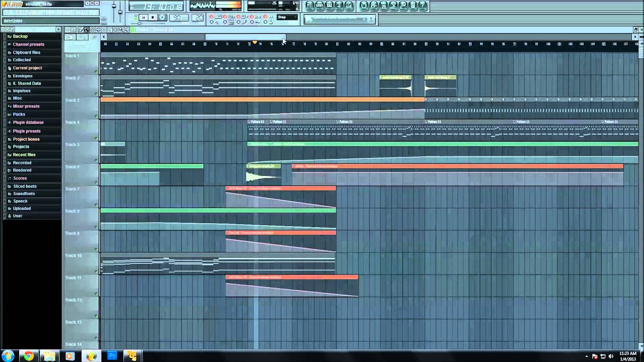This screenshot has height=362, width=644.
Task: Select the Mute tool in Playlist toolbar
Action: [x=98, y=30]
